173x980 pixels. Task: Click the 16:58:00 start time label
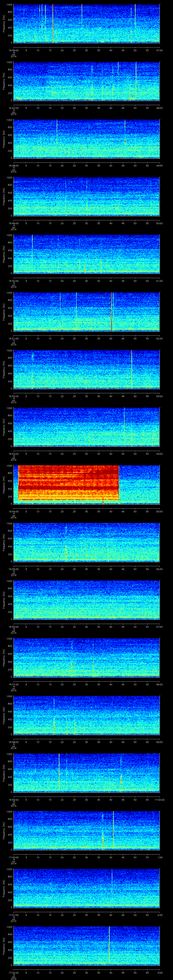[13, 742]
